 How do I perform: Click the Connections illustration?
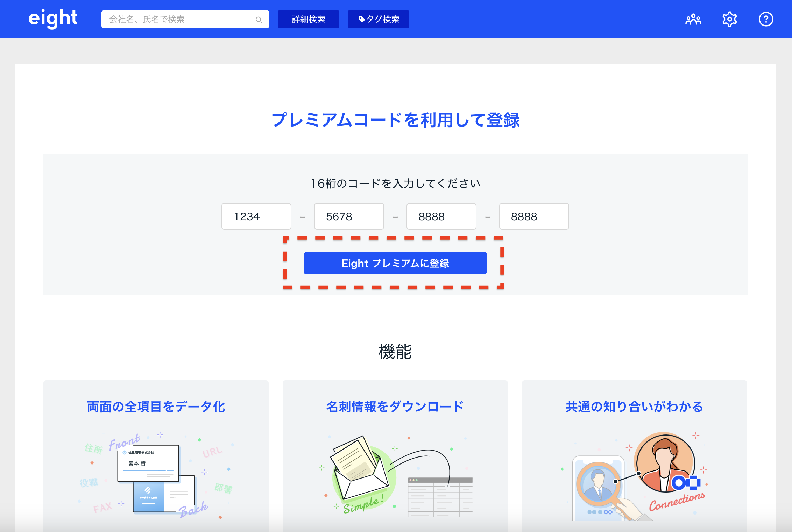[635, 476]
